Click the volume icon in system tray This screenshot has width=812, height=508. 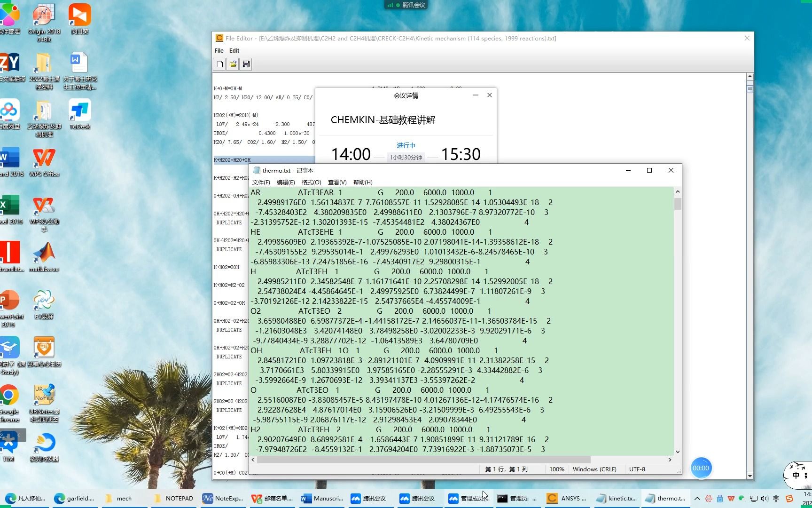(x=765, y=498)
